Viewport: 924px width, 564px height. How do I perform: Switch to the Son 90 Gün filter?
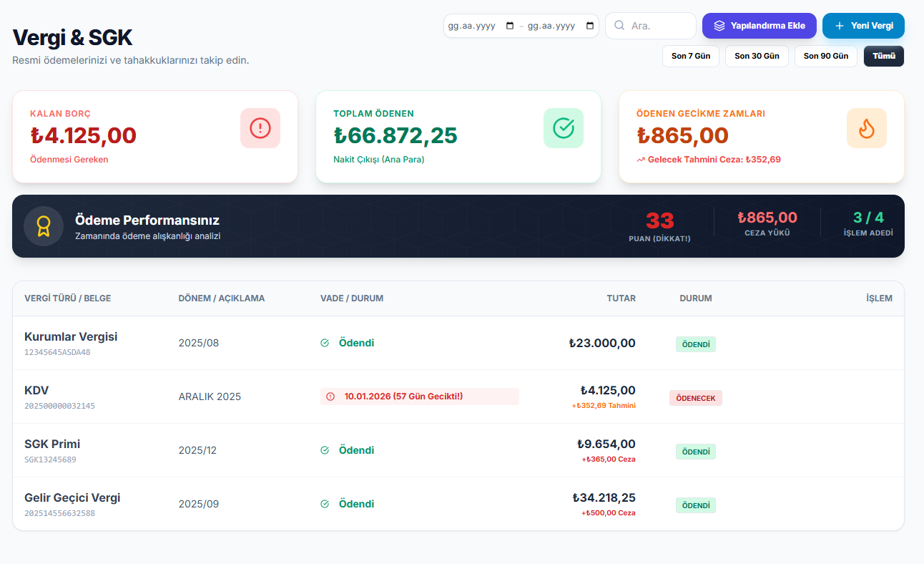pos(825,56)
